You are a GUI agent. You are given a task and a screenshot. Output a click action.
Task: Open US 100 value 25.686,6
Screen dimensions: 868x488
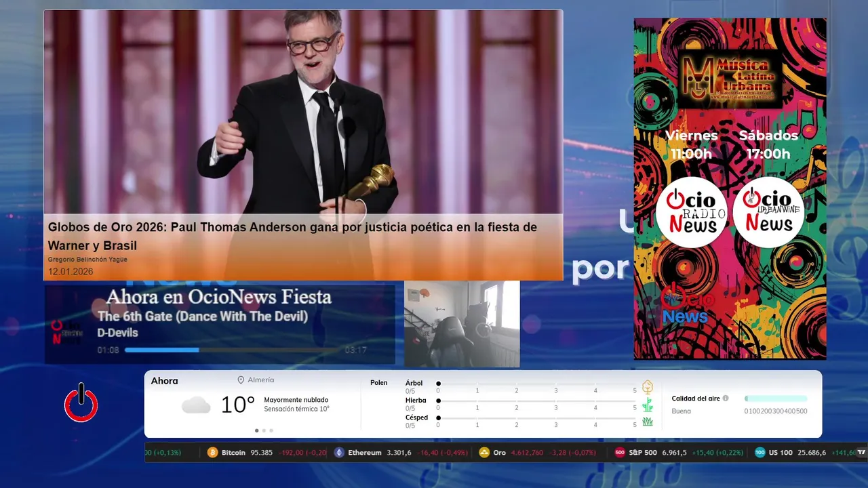pyautogui.click(x=812, y=452)
